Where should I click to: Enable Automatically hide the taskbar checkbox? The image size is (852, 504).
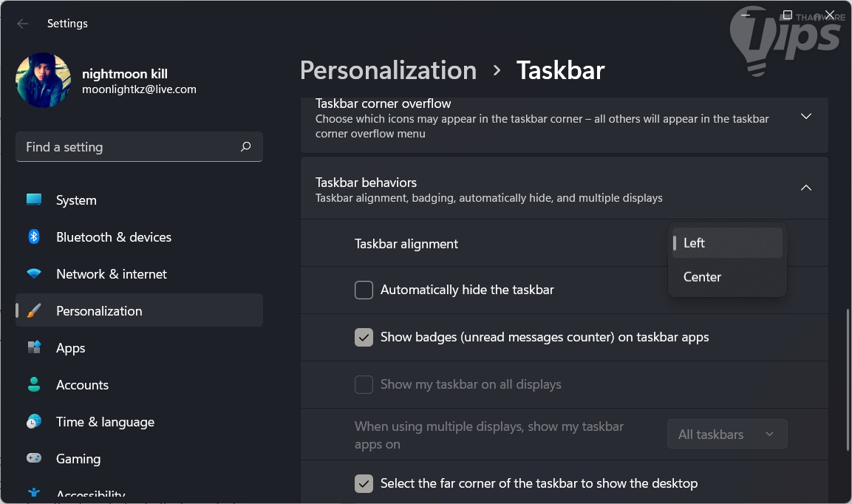click(x=364, y=290)
